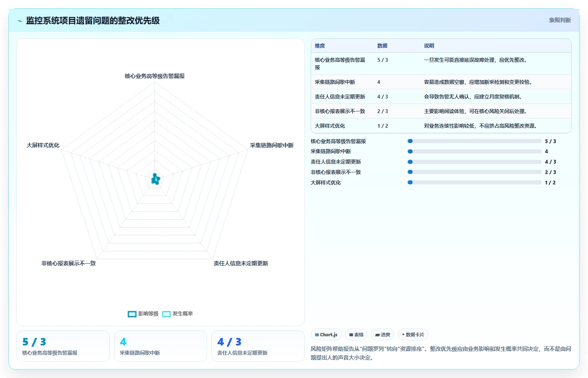Select the 进度 tag chip

tap(383, 335)
